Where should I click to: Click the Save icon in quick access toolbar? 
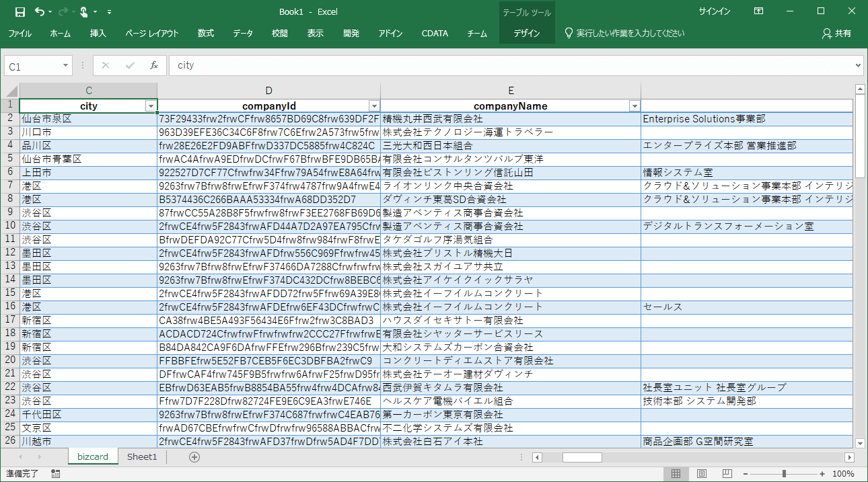(20, 11)
